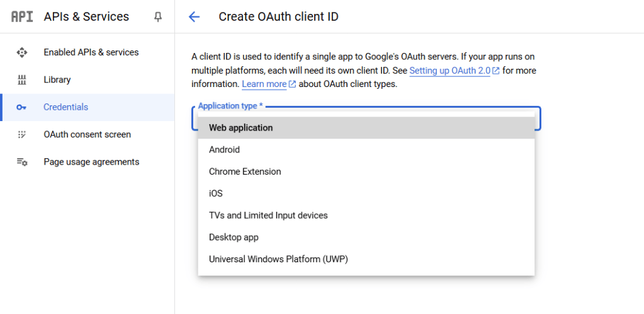Choose Android application type

pos(224,150)
